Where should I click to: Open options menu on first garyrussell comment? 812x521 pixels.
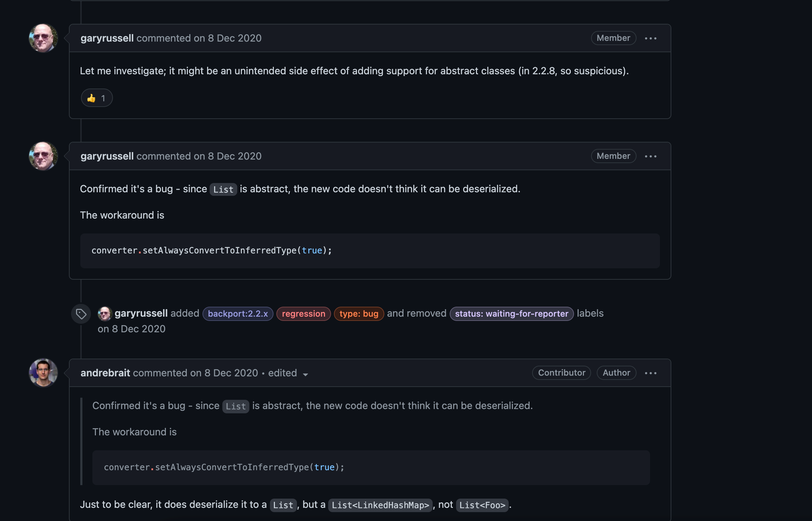[650, 38]
